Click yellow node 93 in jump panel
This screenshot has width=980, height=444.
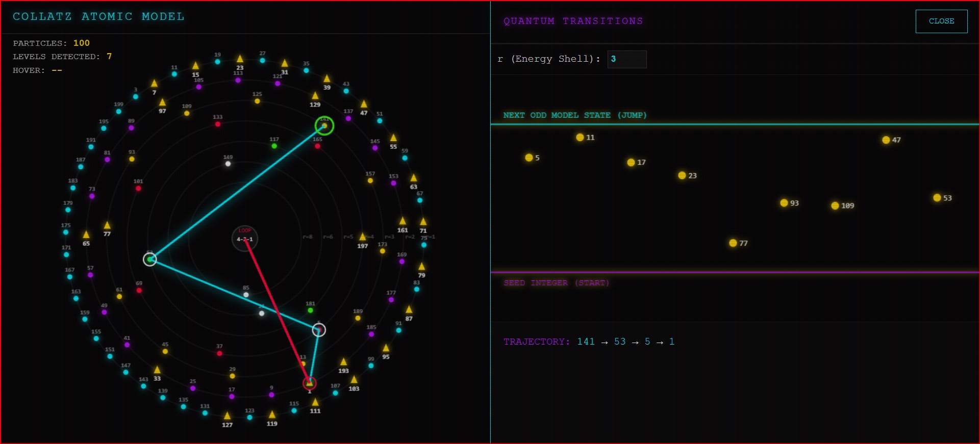coord(784,203)
